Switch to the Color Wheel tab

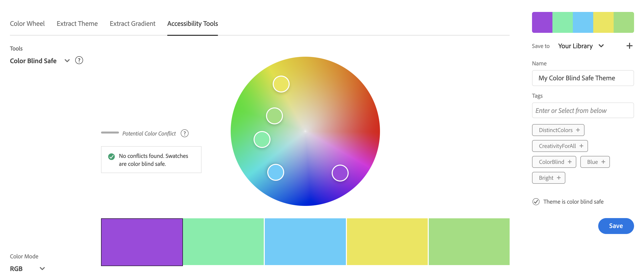coord(27,23)
